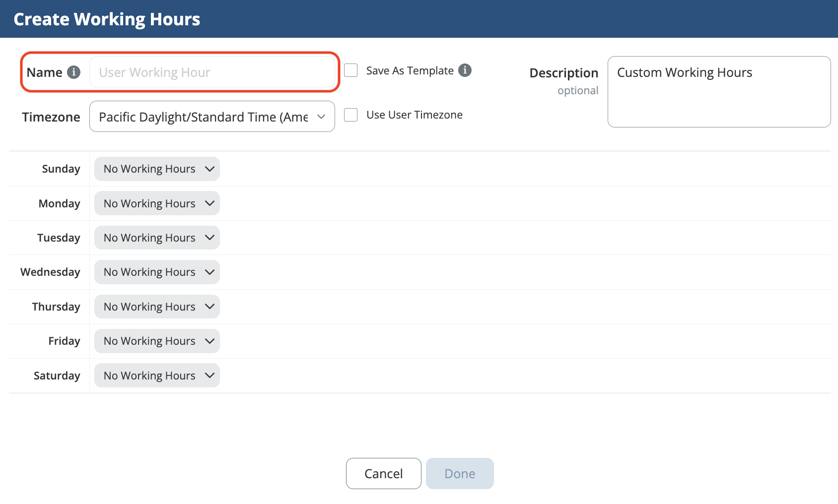Click the info icon beside Save As Template
838x504 pixels.
tap(465, 70)
